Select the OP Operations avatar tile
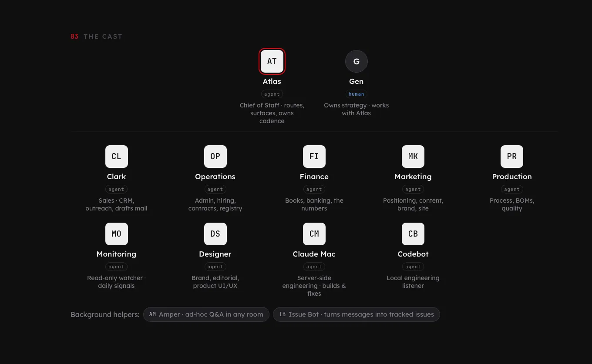 [215, 157]
